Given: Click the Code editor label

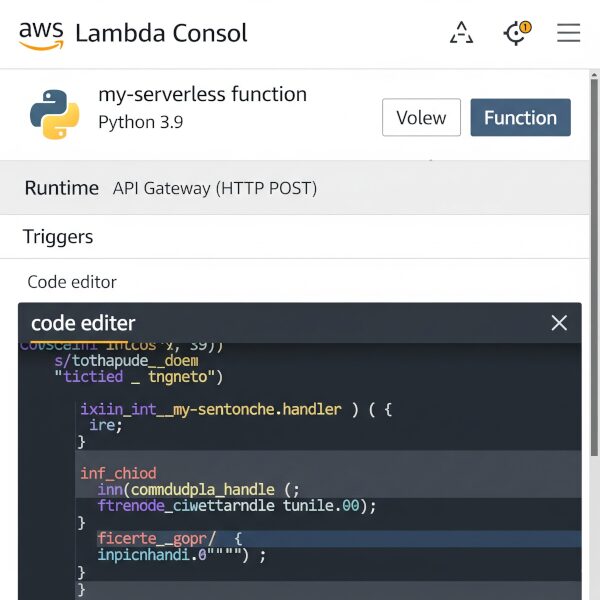Looking at the screenshot, I should point(72,282).
